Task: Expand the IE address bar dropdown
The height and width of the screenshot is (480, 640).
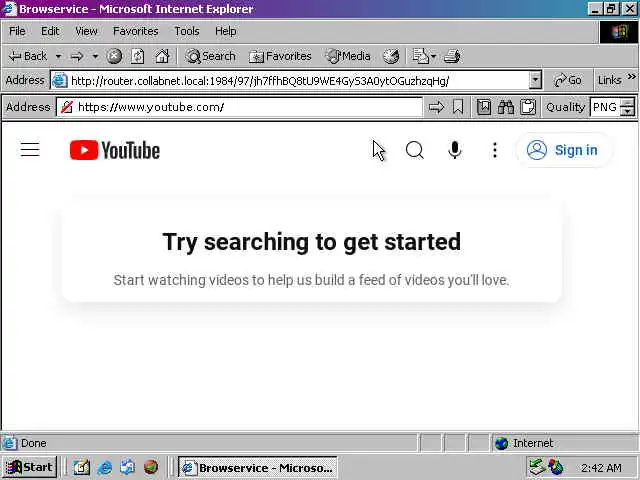Action: [x=535, y=80]
